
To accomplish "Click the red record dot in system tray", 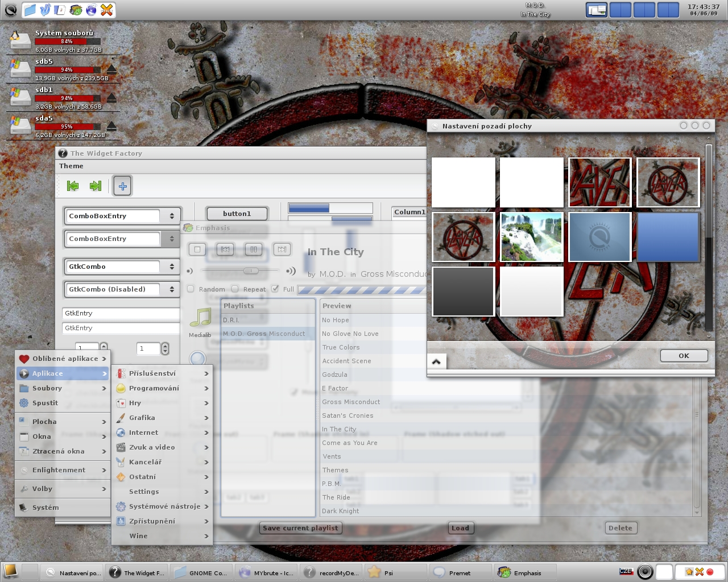I will (x=710, y=572).
